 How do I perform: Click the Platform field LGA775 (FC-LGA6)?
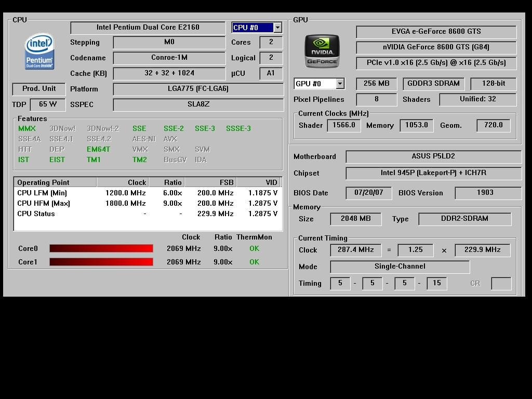pos(198,89)
